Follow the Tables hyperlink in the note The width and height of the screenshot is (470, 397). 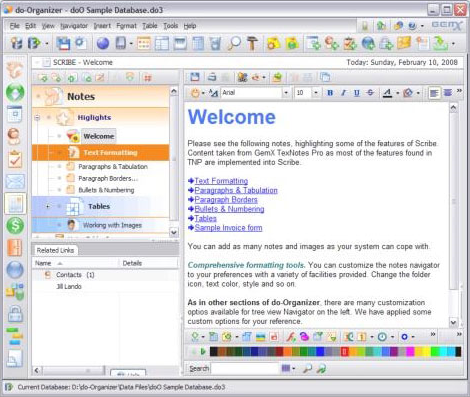[x=205, y=218]
